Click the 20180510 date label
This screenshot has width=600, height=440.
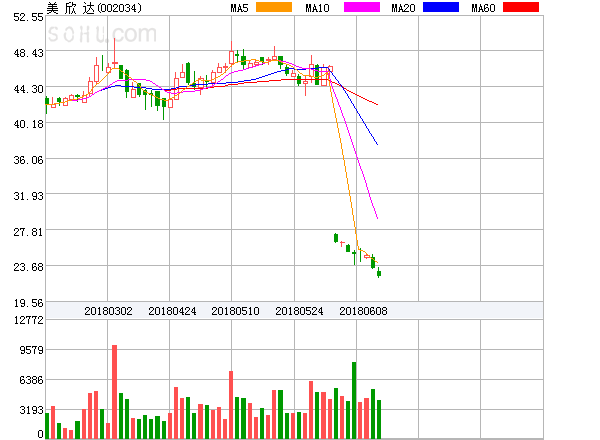235,311
